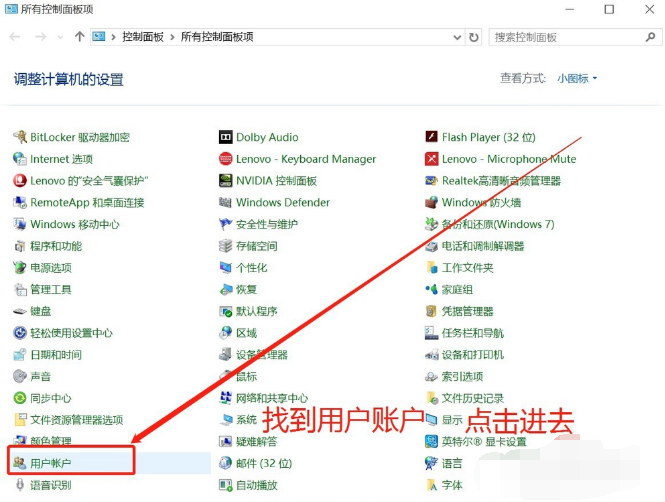This screenshot has width=665, height=502.
Task: Click the 声音 speaker icon
Action: (x=20, y=376)
